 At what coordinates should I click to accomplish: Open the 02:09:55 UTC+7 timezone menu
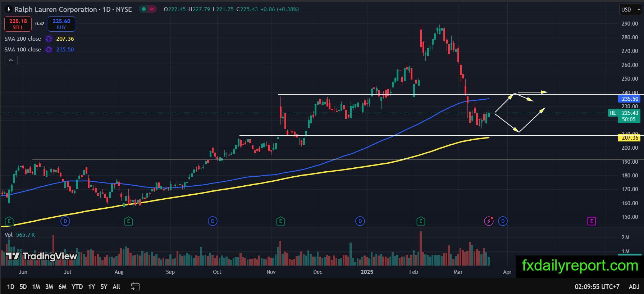pos(597,287)
